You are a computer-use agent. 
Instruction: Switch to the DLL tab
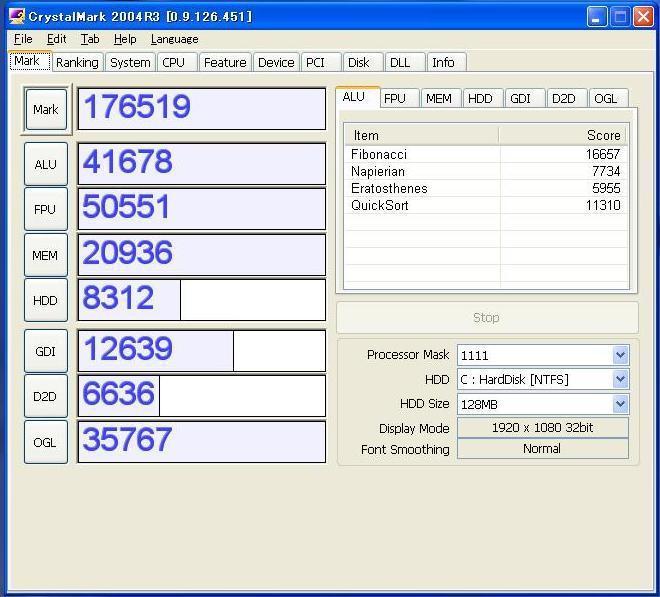(405, 62)
